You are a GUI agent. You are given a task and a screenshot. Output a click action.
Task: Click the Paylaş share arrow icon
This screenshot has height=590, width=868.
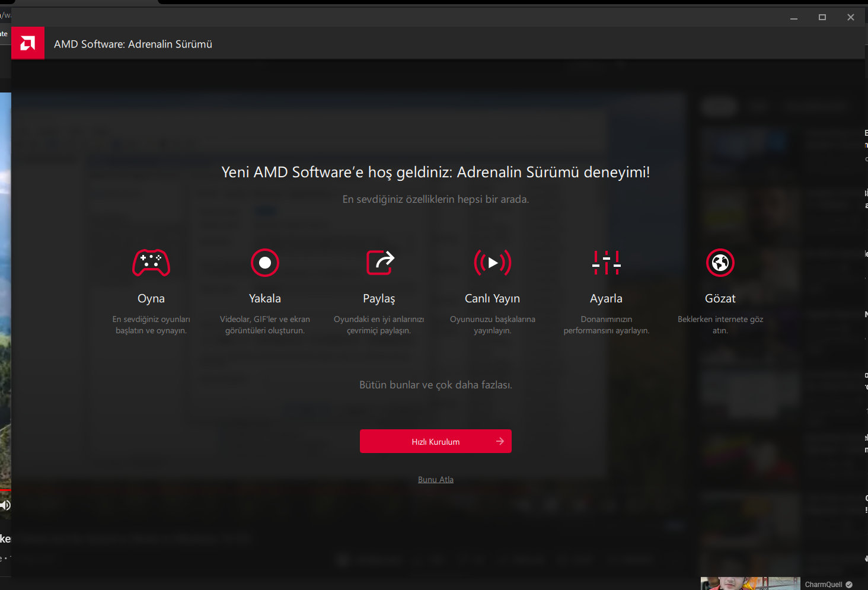[380, 263]
